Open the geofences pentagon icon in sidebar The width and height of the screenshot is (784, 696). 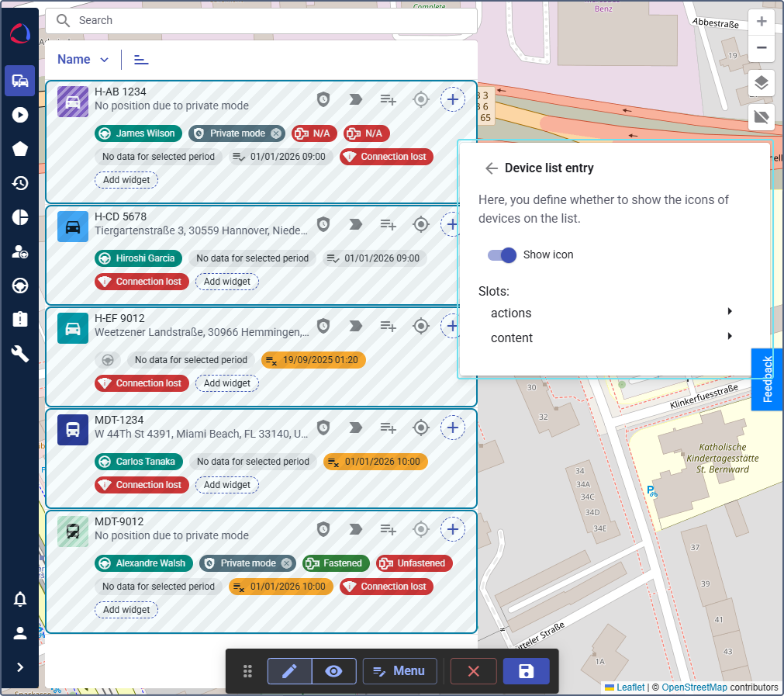coord(20,149)
